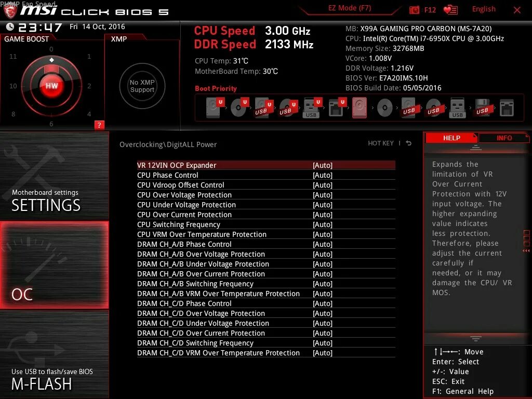The width and height of the screenshot is (532, 399).
Task: Select the highlighted legacy hard disk boot icon
Action: coord(360,108)
